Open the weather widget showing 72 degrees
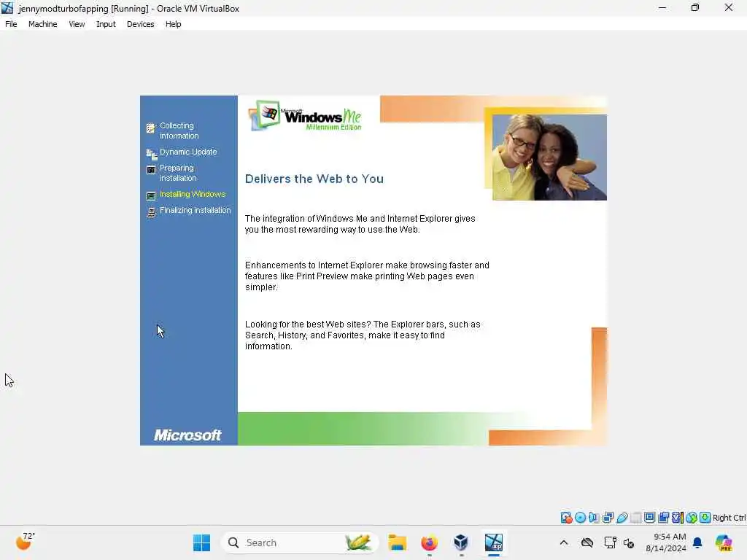Screen dimensions: 747x560 coord(26,541)
